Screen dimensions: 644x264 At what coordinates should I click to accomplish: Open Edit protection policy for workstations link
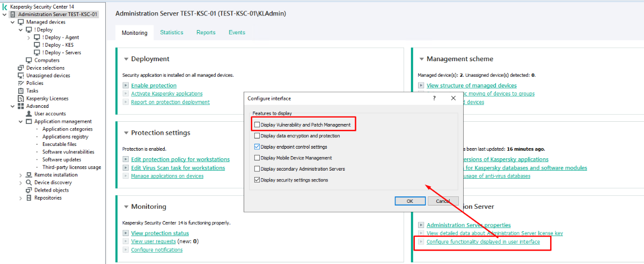(180, 159)
